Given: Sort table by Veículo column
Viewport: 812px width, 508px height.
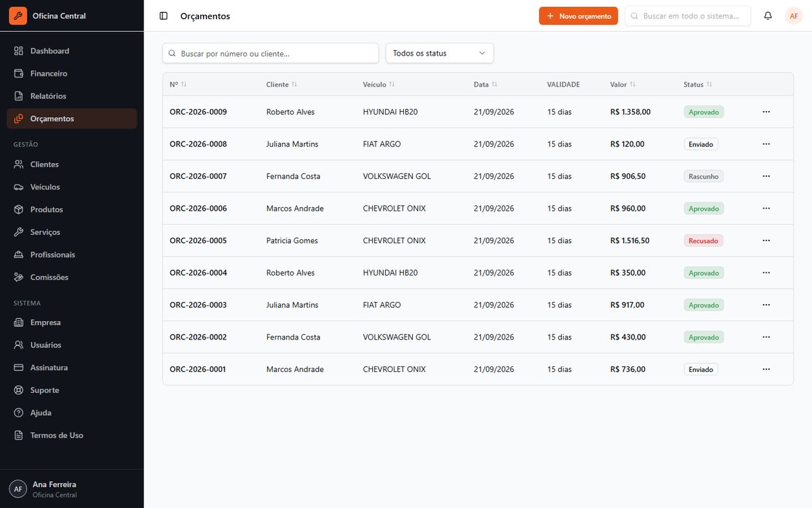Looking at the screenshot, I should click(379, 85).
